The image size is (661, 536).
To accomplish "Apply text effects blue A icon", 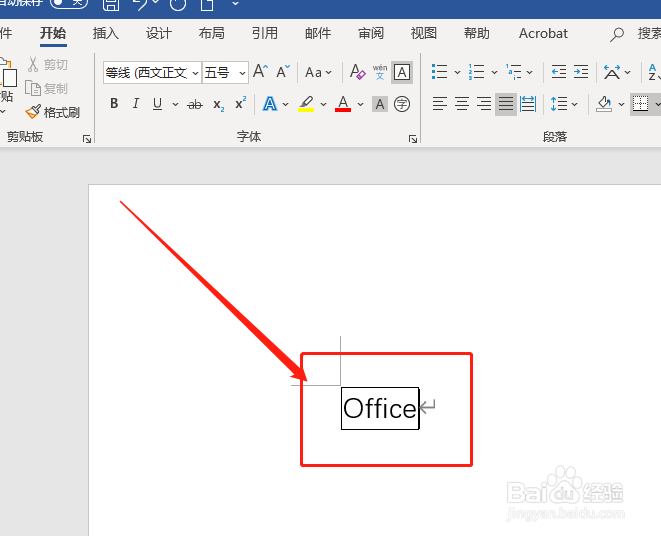I will pyautogui.click(x=270, y=104).
